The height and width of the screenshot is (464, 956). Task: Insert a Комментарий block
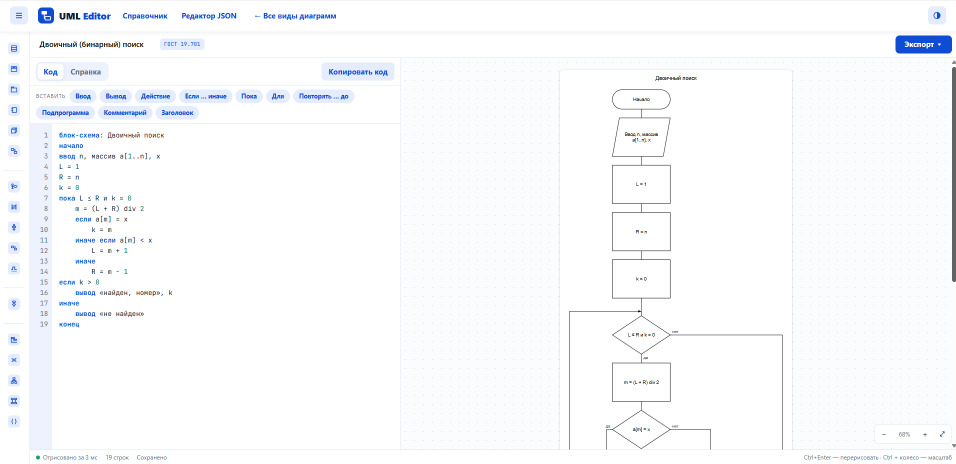coord(125,113)
